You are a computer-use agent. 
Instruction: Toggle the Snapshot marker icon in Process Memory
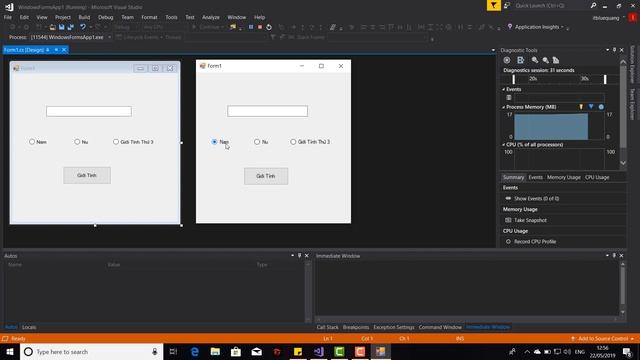(x=591, y=107)
